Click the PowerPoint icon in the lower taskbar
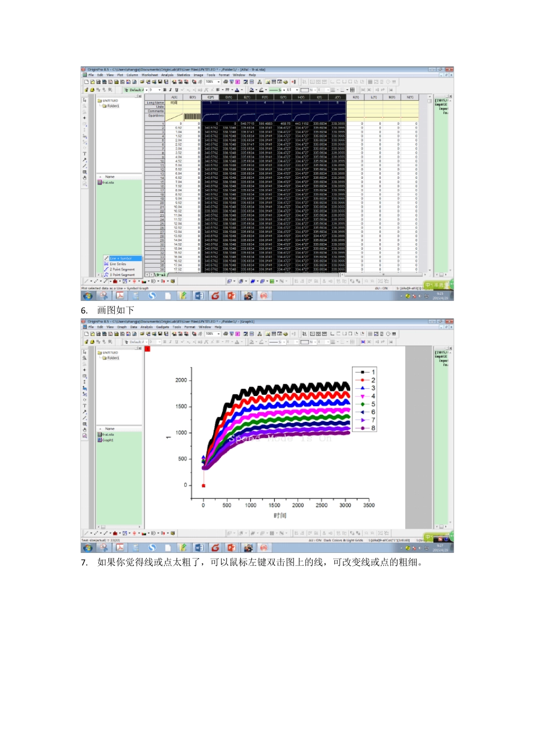Screen dimensions: 534x756 pos(231,547)
